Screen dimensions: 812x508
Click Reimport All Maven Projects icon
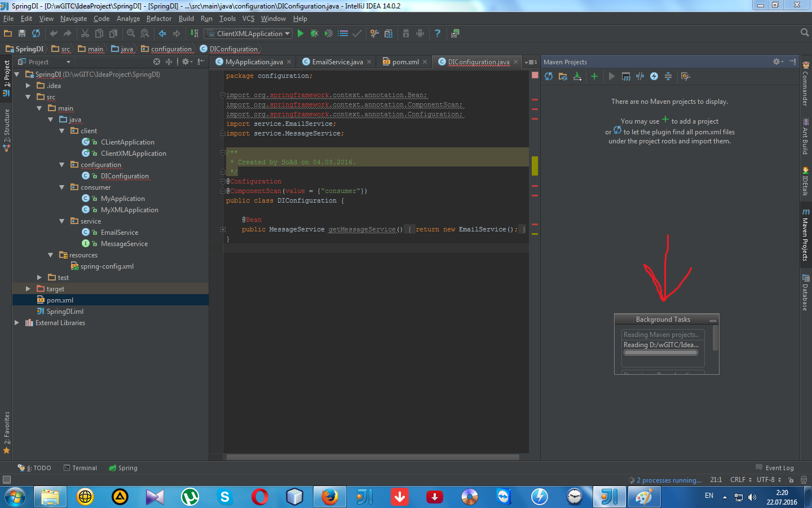[x=549, y=76]
